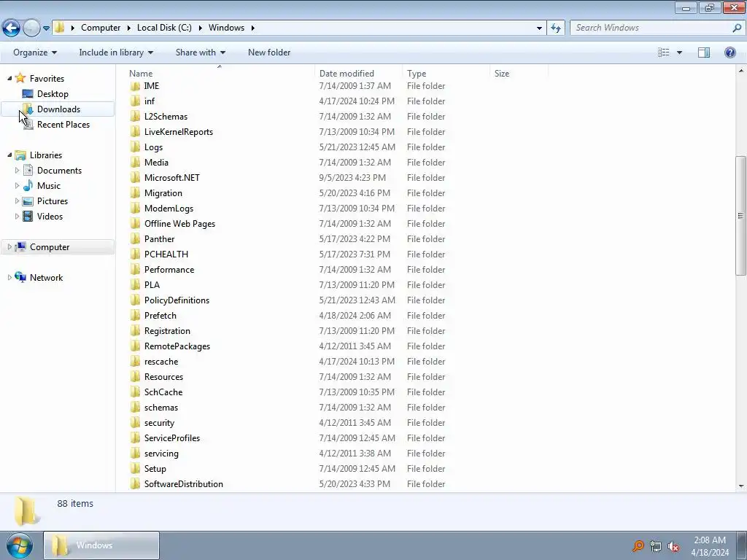Expand the Pictures library
This screenshot has height=560, width=747.
coord(18,201)
